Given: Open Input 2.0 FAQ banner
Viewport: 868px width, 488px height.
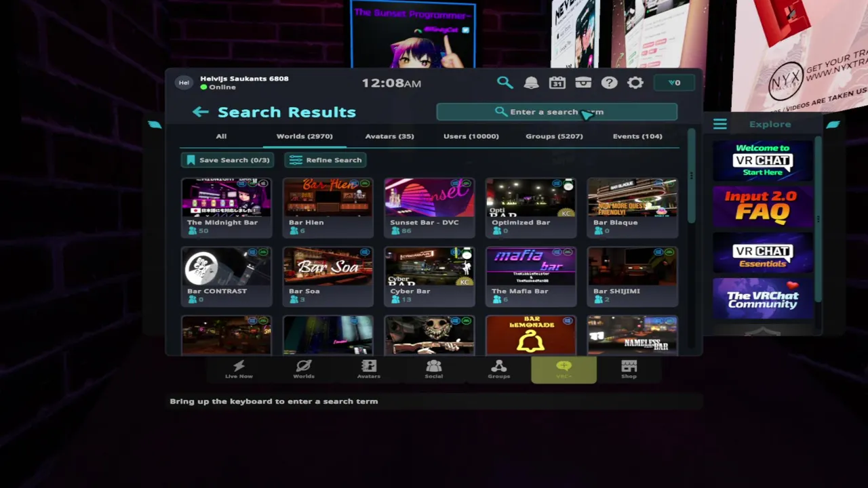Looking at the screenshot, I should click(762, 206).
